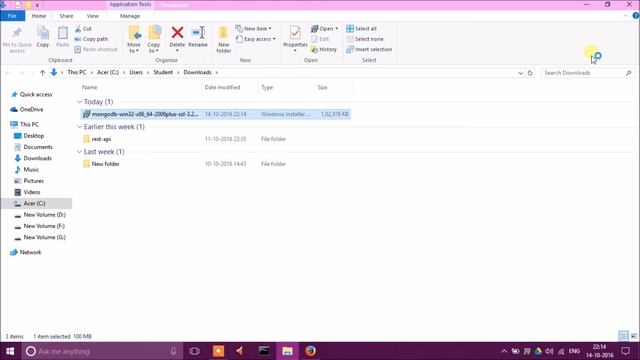640x360 pixels.
Task: Sort by the Size column header
Action: click(x=322, y=87)
